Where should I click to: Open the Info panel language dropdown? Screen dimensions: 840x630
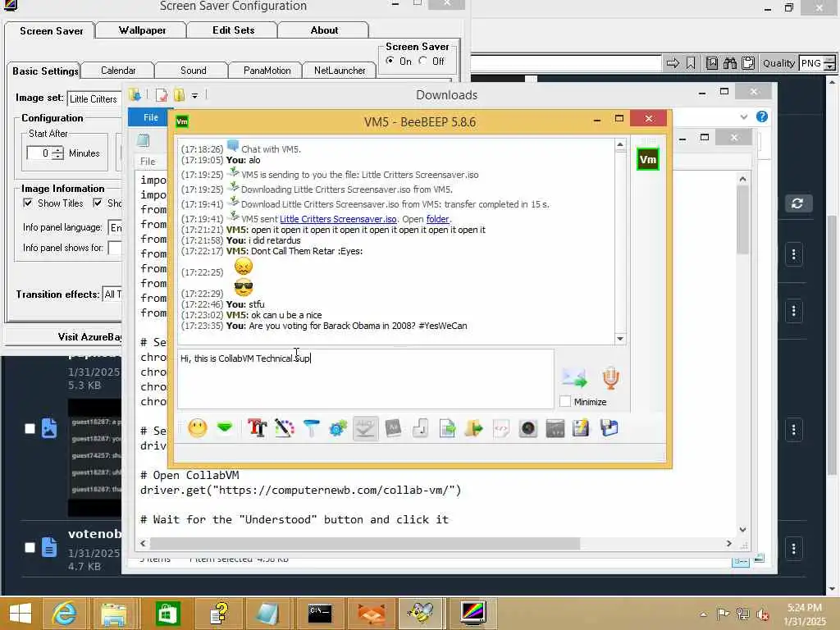click(115, 228)
